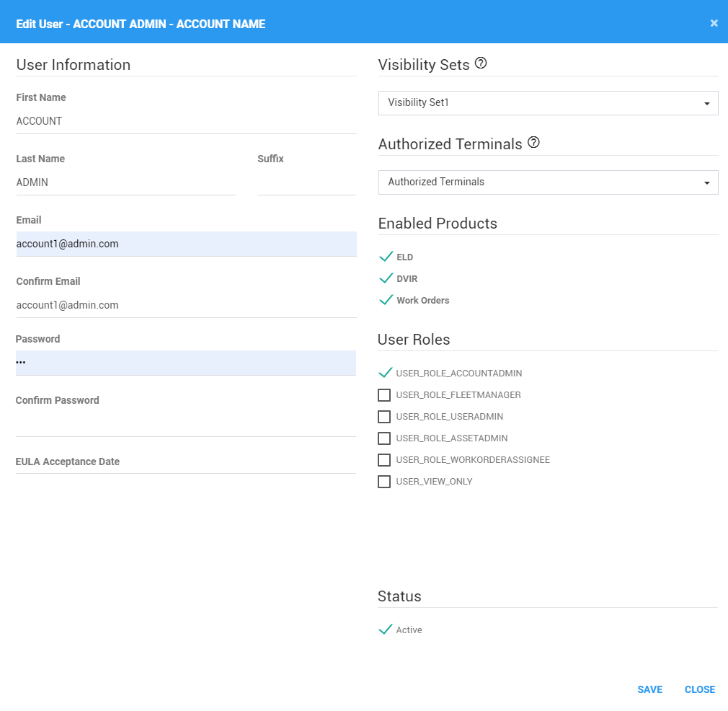Toggle the ELD product checkmark
Image resolution: width=728 pixels, height=711 pixels.
pos(386,257)
